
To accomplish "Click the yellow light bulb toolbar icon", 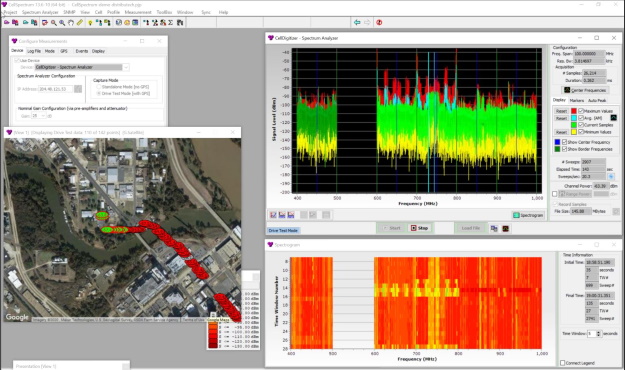I will point(90,23).
